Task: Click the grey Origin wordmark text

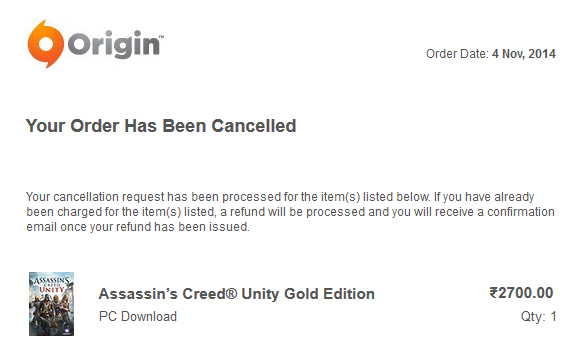Action: click(114, 44)
